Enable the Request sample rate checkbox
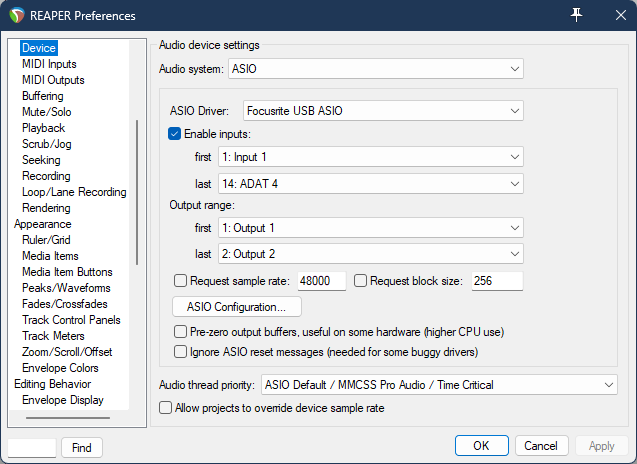Screen dimensions: 637x464 click(x=181, y=281)
